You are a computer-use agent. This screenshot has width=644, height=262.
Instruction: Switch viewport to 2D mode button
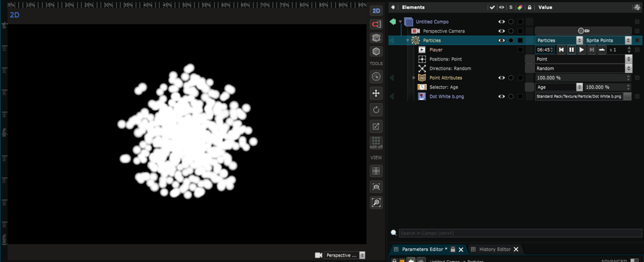pos(376,11)
